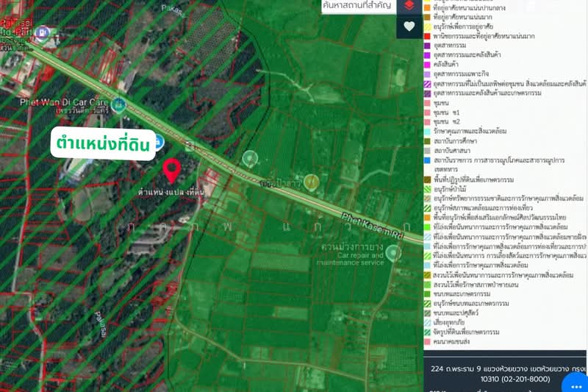Click legend text อุตสาหกรรมและคลังสินค้า
The image size is (588, 392).
click(x=467, y=55)
